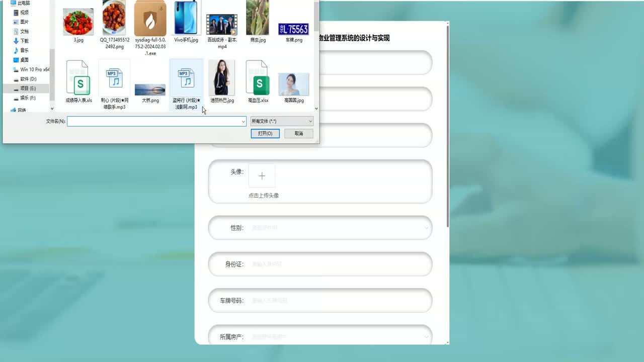This screenshot has width=644, height=362.
Task: Select the 刺心 (片段) mp3 file icon
Action: coord(114,78)
